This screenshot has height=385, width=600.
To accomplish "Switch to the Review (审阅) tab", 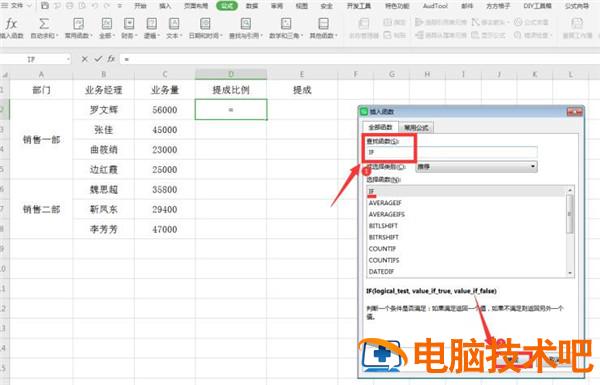I will pyautogui.click(x=277, y=6).
